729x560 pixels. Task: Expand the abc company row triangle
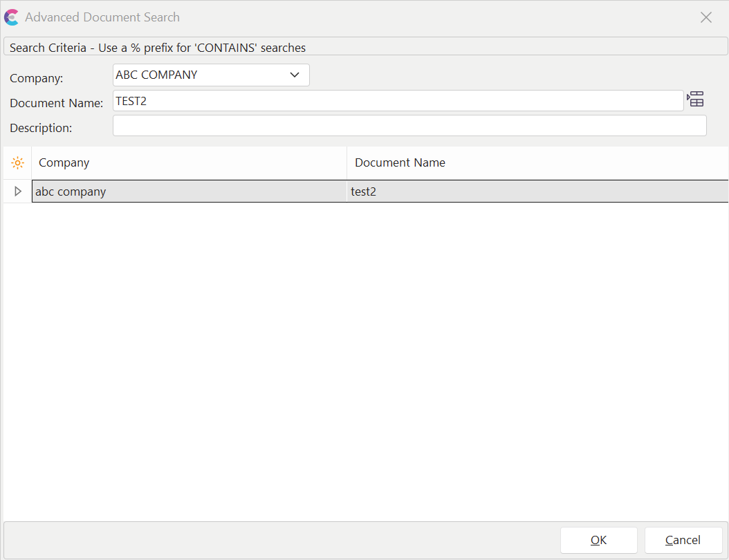click(18, 192)
